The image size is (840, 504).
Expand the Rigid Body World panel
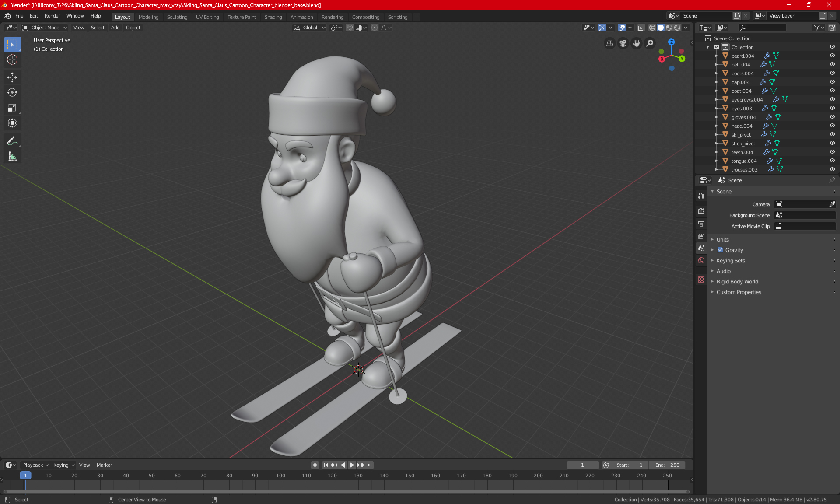pyautogui.click(x=737, y=282)
